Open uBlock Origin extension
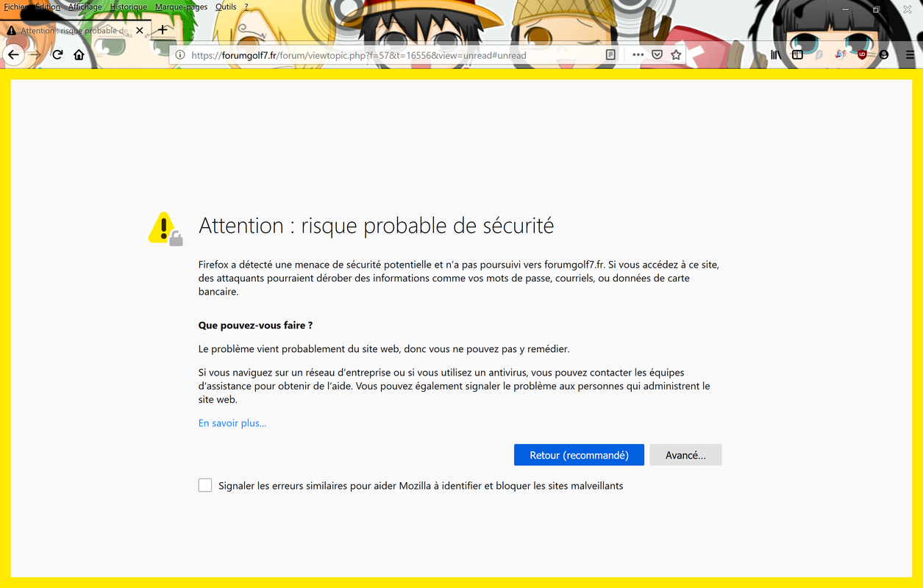 coord(862,55)
